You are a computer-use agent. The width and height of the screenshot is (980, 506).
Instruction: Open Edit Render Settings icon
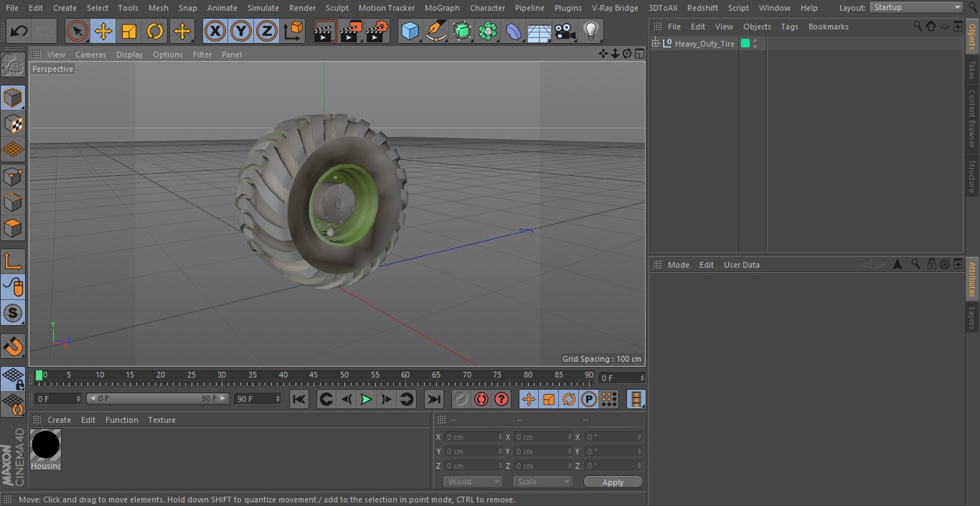click(377, 31)
